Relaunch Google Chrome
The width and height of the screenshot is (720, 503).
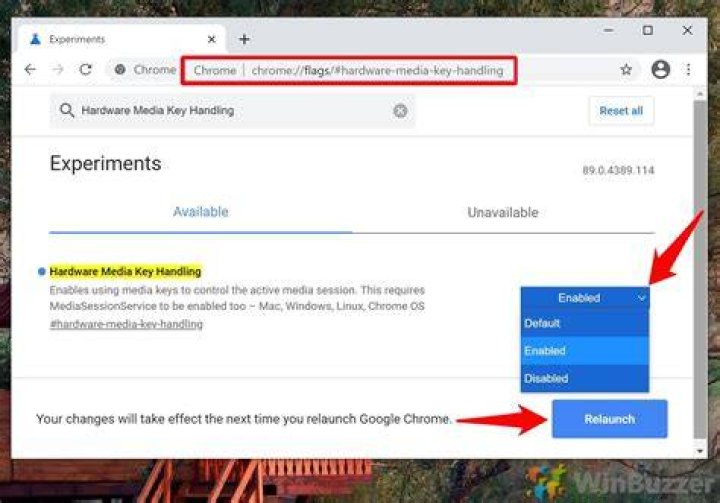[609, 419]
